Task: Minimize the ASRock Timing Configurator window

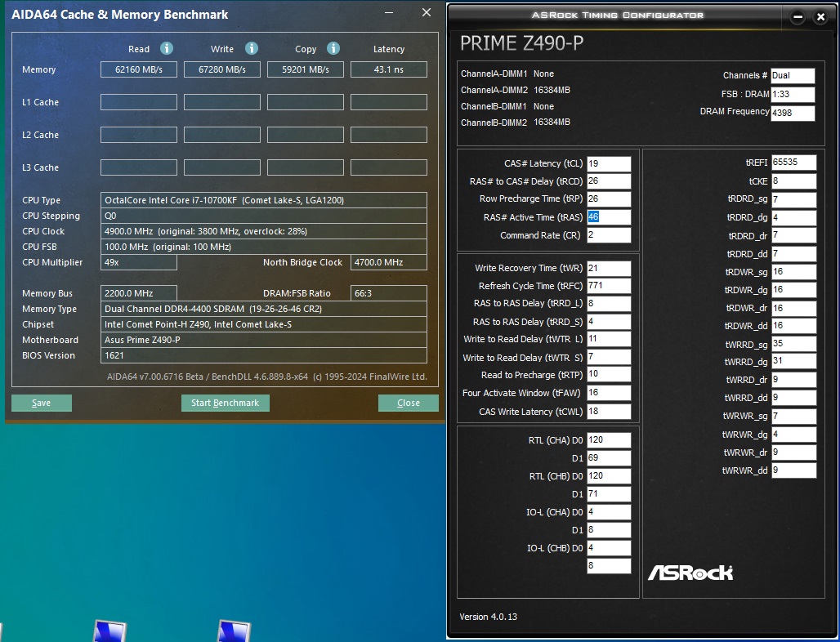Action: (798, 17)
